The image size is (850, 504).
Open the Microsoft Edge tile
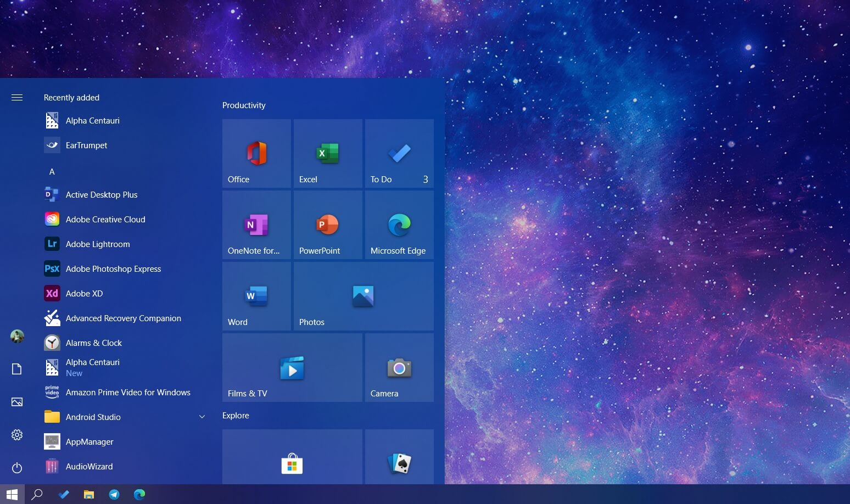399,225
